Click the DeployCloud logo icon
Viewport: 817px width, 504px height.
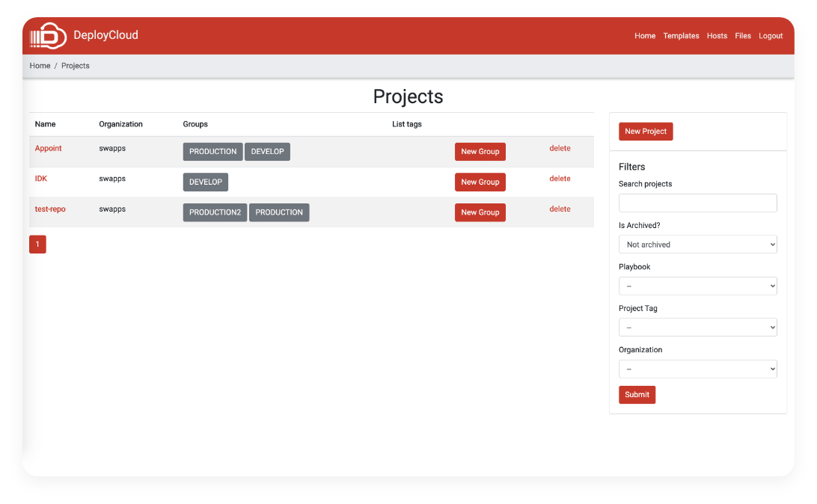48,36
